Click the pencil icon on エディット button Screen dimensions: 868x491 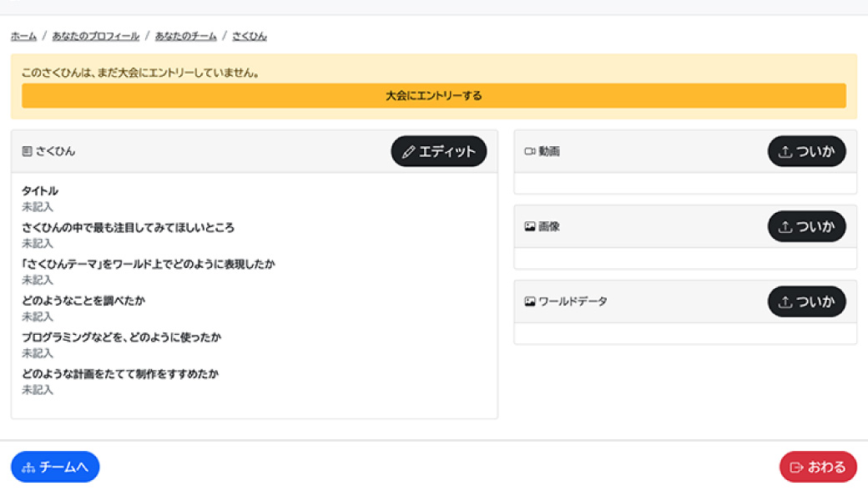point(408,152)
